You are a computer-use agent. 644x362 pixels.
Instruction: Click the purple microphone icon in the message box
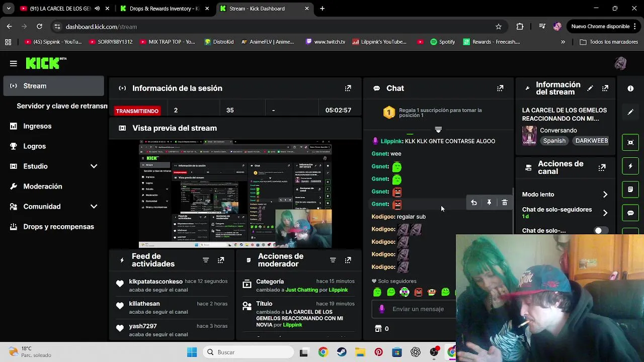(382, 309)
